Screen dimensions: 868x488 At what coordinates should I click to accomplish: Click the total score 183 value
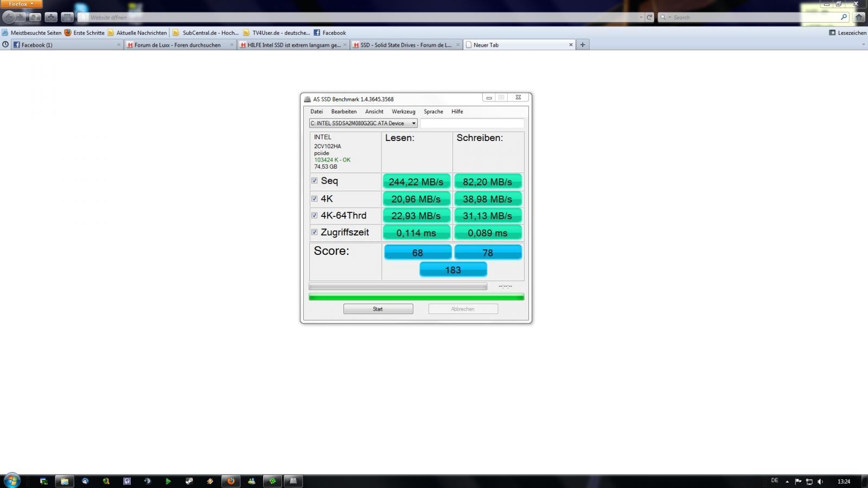tap(453, 269)
